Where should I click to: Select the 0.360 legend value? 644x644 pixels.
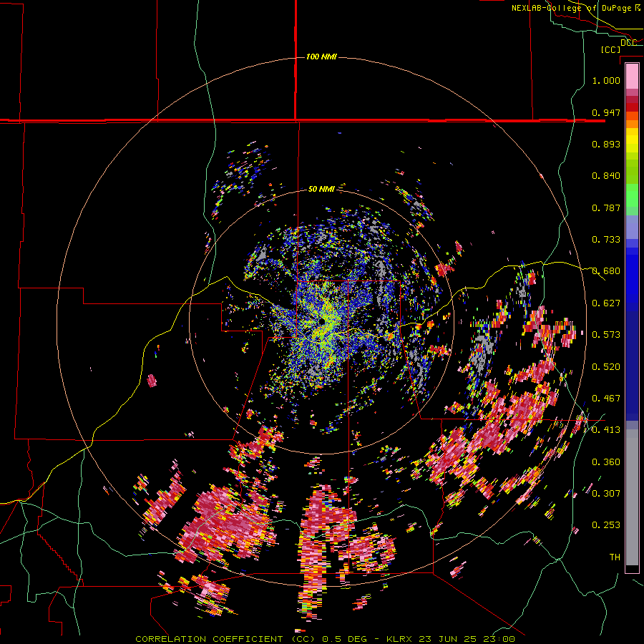[x=606, y=462]
